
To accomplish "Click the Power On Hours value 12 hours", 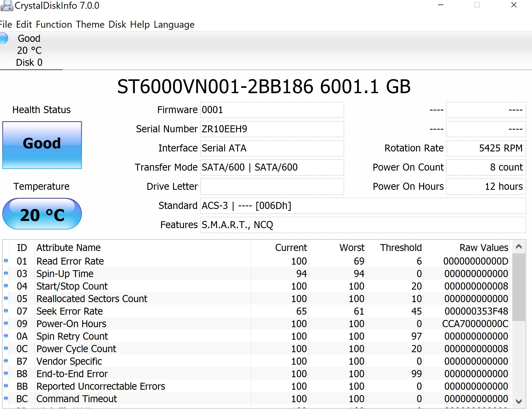I will (x=486, y=187).
